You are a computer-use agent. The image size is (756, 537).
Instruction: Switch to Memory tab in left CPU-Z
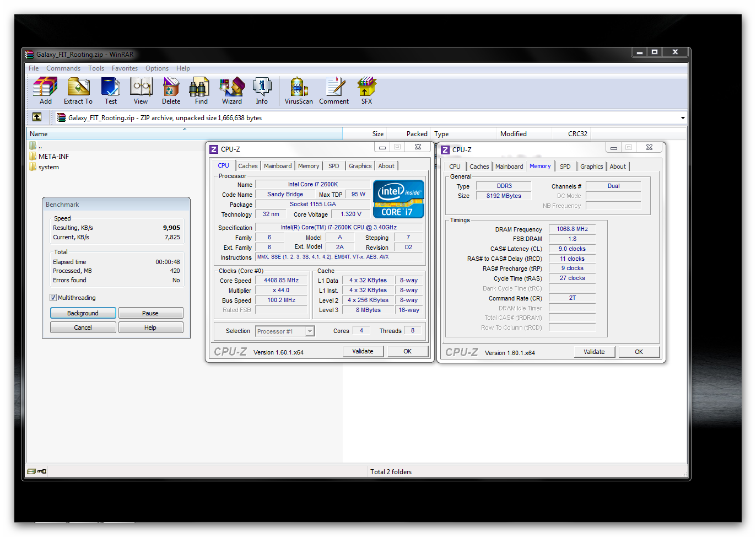click(309, 166)
